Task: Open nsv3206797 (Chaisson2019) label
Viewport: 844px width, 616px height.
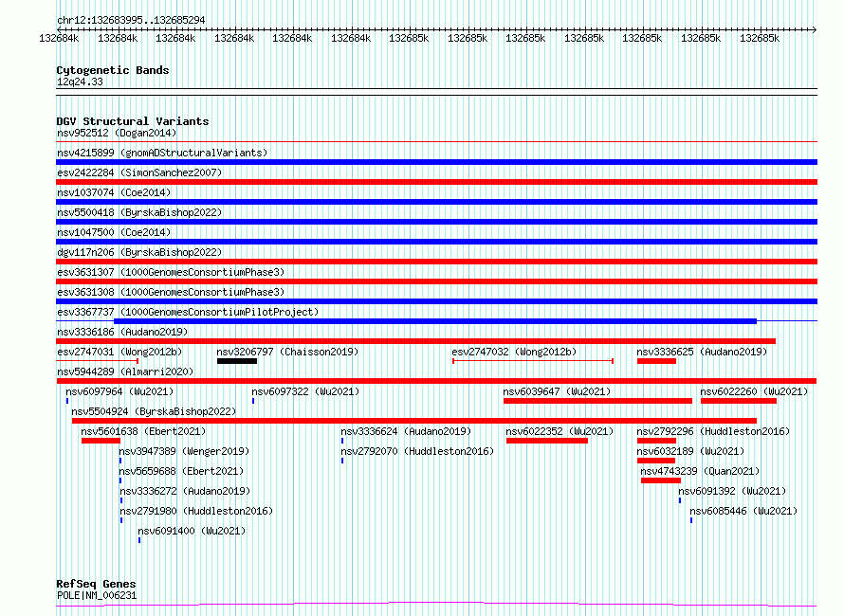Action: 287,352
